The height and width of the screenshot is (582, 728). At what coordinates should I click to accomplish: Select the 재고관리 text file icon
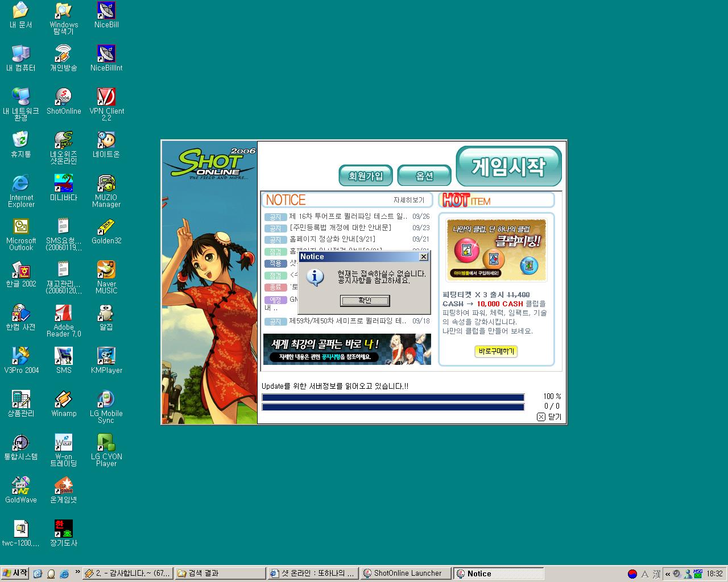point(64,277)
